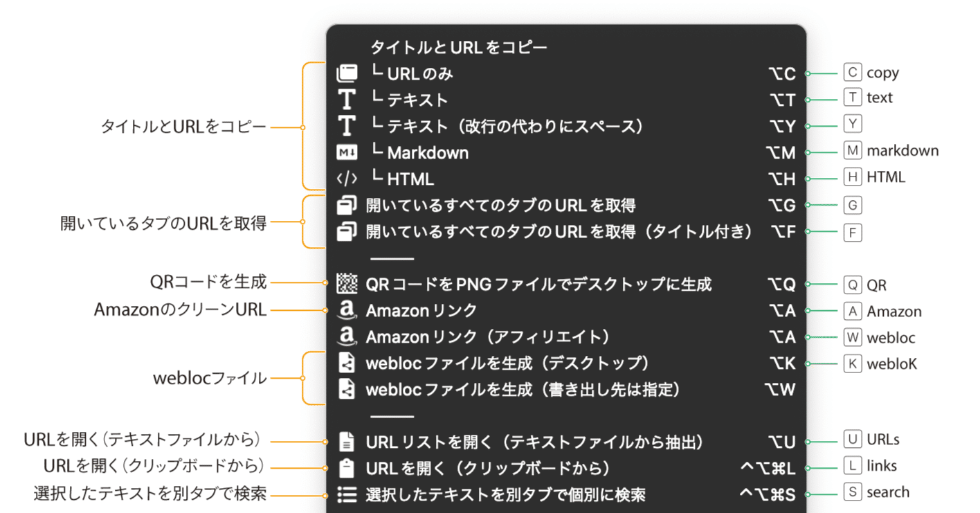Click the S key badge labeled search

pos(852,492)
